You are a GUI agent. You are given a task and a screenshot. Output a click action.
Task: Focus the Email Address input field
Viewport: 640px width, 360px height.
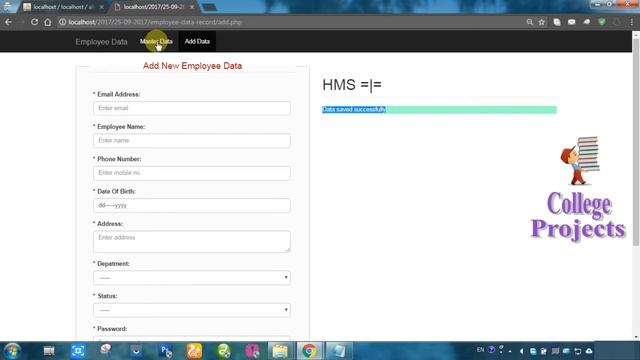192,108
